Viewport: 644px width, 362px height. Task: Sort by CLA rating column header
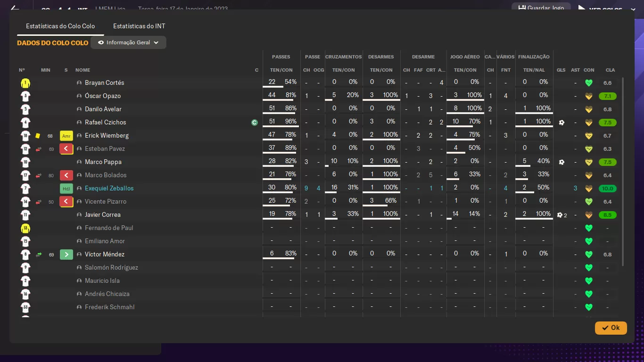click(x=610, y=70)
